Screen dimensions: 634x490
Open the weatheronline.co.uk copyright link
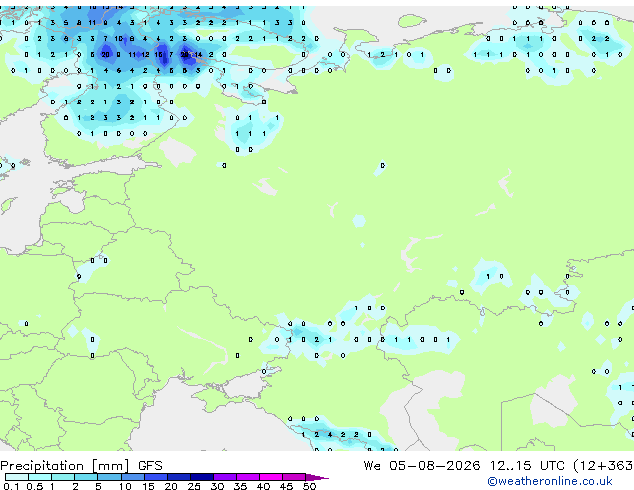click(549, 481)
